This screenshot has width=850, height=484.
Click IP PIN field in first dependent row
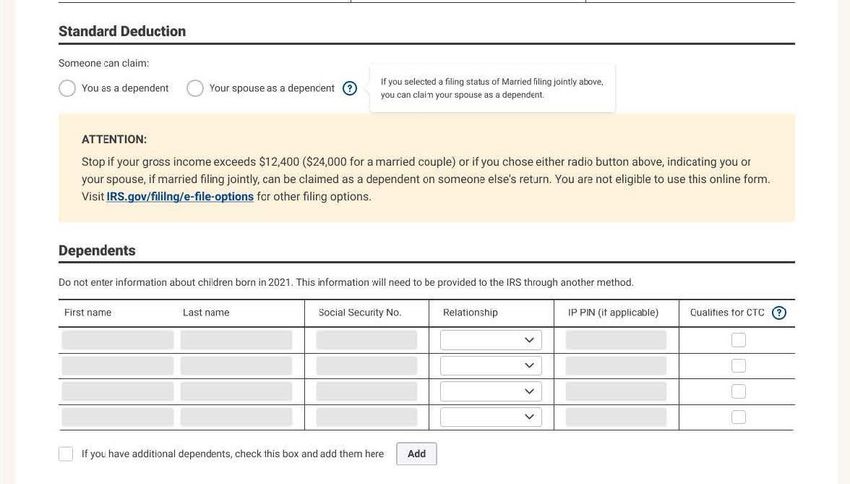616,340
